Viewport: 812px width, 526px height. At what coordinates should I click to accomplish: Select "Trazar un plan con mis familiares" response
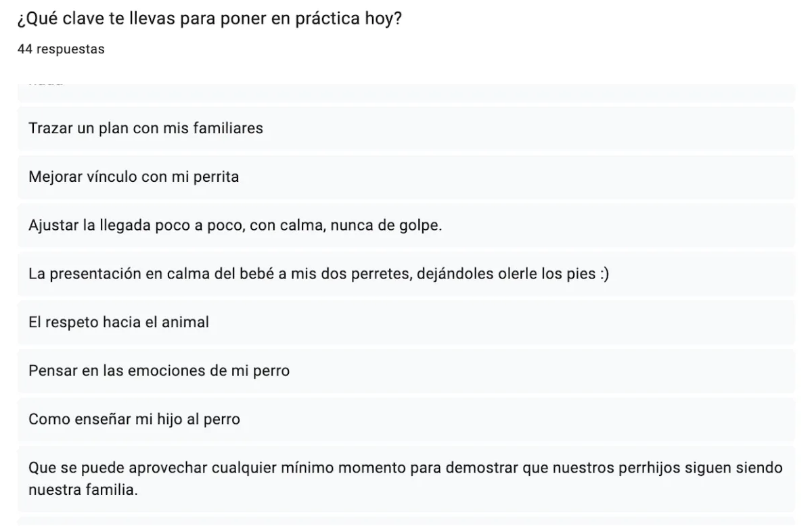pyautogui.click(x=406, y=128)
